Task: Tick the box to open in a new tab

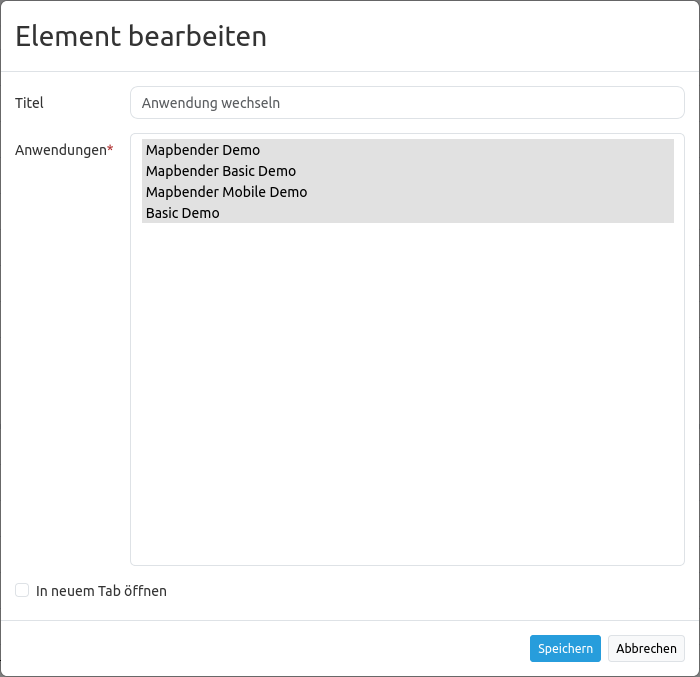Action: click(22, 591)
